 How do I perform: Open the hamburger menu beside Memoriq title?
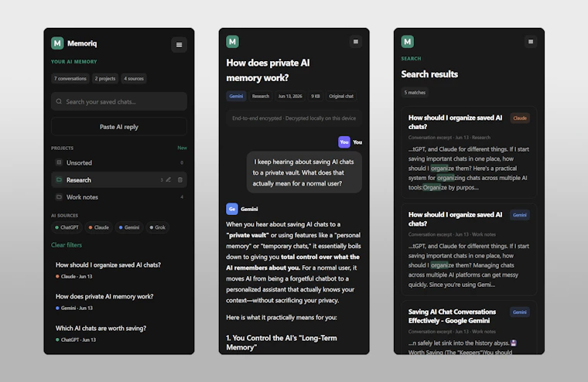click(179, 45)
